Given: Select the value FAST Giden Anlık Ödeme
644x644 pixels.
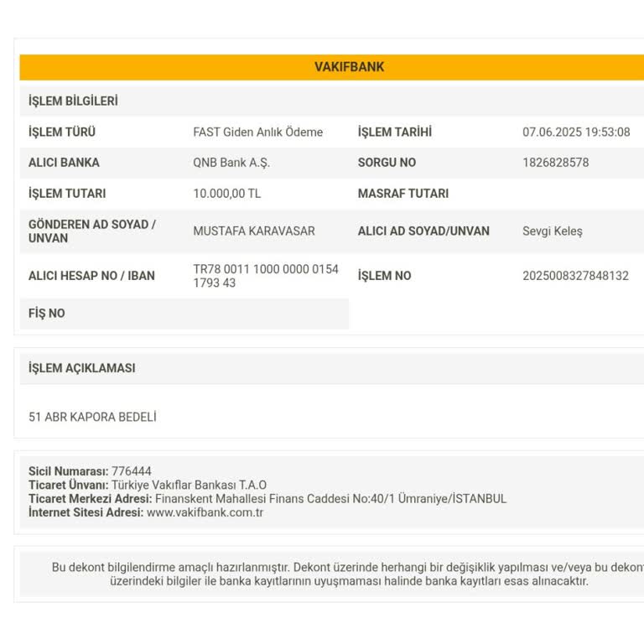Looking at the screenshot, I should tap(258, 132).
